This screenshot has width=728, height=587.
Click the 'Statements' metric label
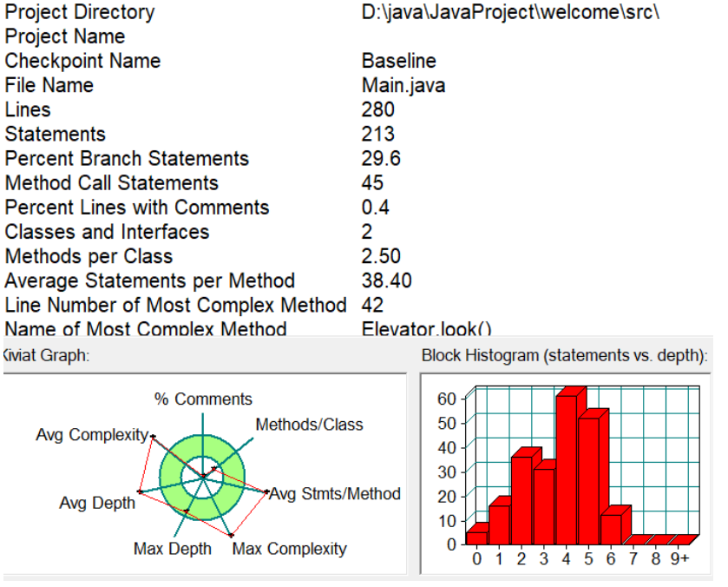(56, 135)
